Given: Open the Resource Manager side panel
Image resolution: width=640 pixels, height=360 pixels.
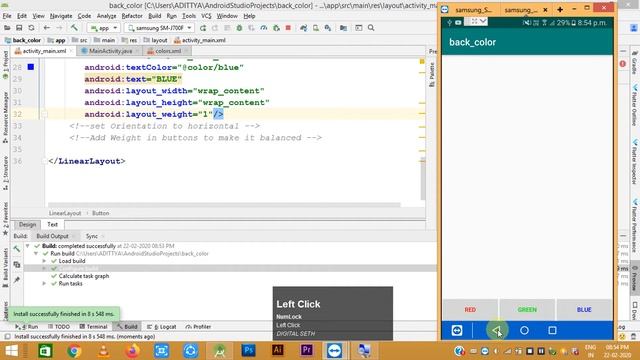Looking at the screenshot, I should click(x=5, y=117).
